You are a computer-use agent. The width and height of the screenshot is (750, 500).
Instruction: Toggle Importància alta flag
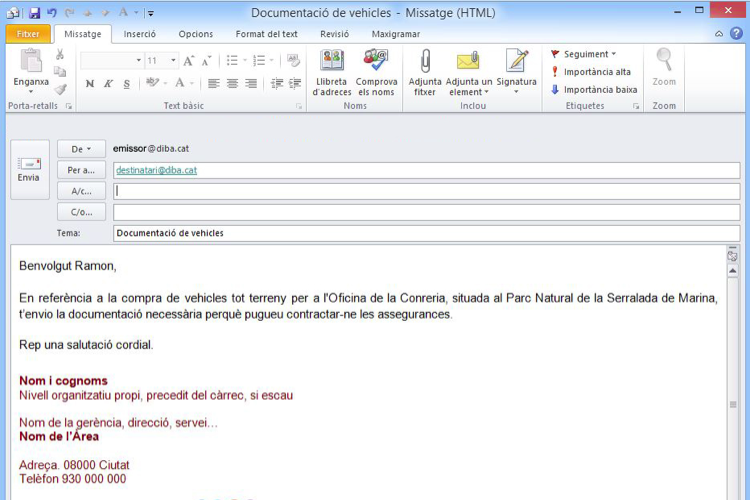(x=596, y=72)
